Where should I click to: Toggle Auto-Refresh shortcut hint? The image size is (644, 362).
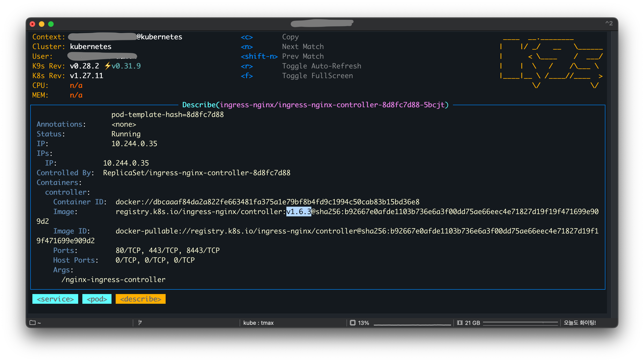[322, 66]
